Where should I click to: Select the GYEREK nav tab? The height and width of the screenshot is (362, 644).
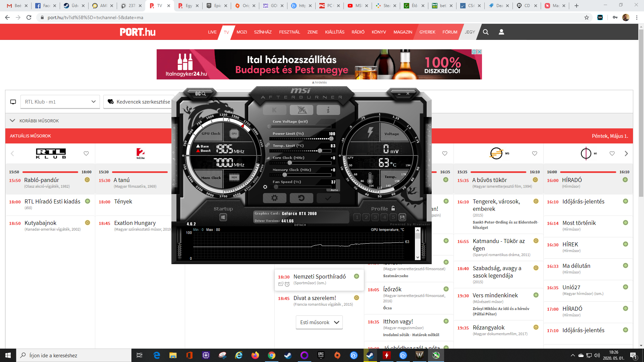click(427, 32)
